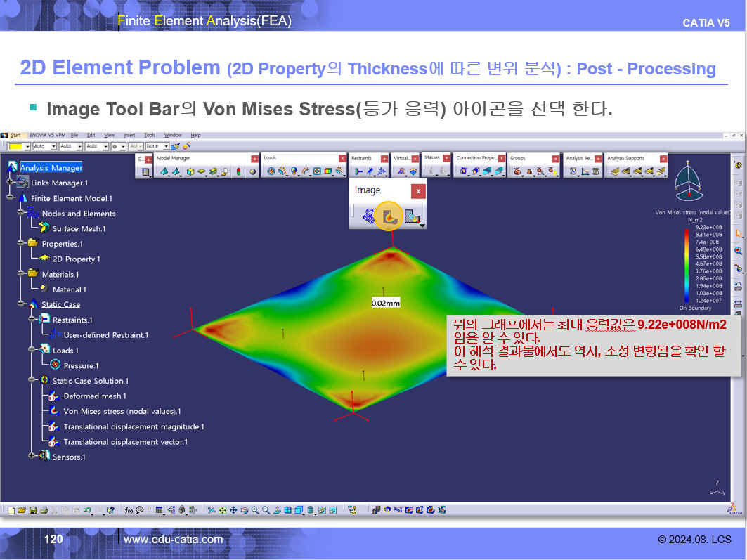
Task: Open the Tools menu
Action: coord(150,135)
